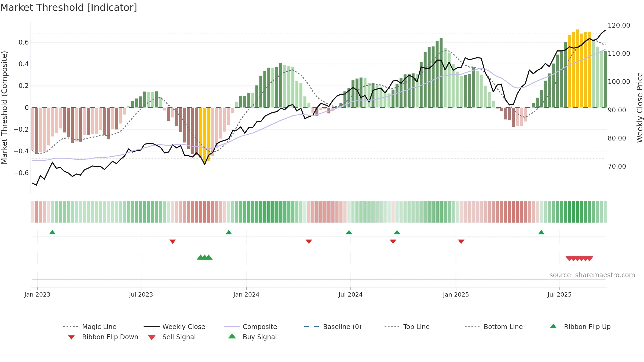Toggle the Buy Signal legend entry
The image size is (644, 362).
pyautogui.click(x=252, y=337)
